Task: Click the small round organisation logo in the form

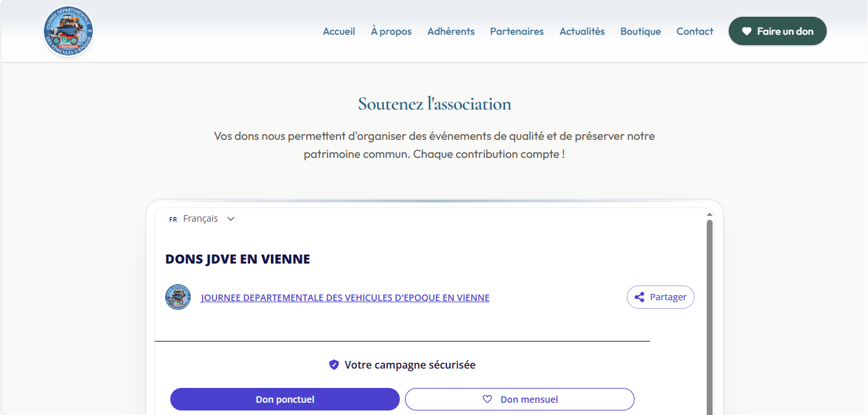Action: pos(178,297)
